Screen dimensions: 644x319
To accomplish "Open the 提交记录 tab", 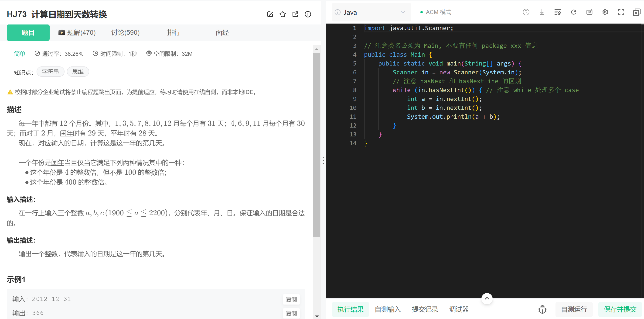I will point(425,309).
